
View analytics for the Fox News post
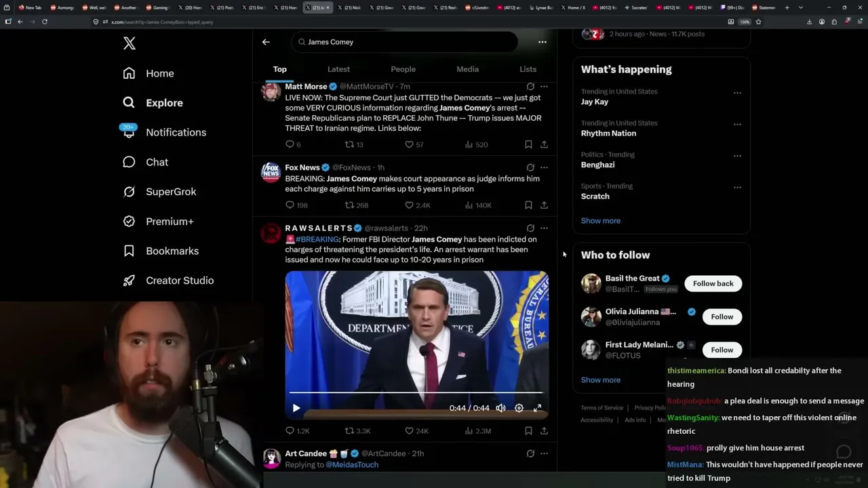coord(478,205)
